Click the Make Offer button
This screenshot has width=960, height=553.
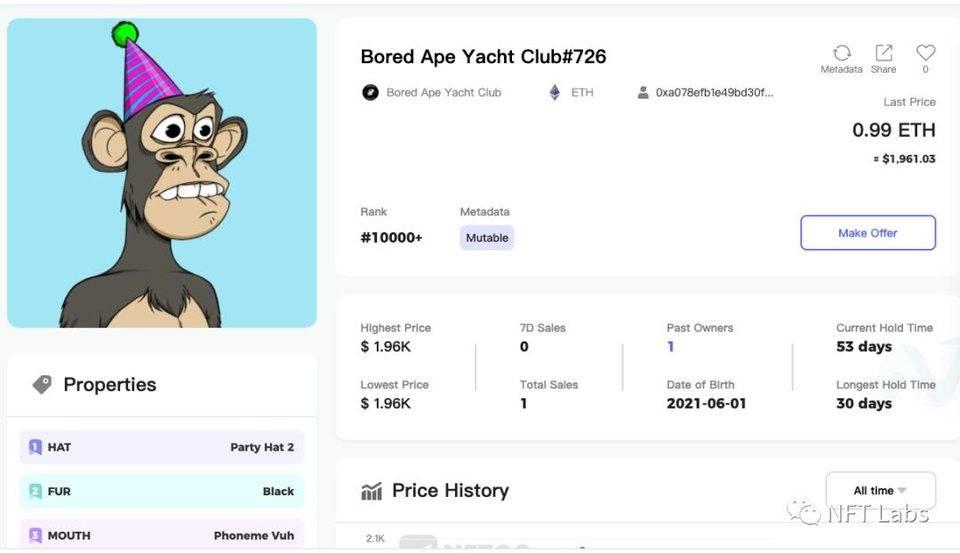868,233
